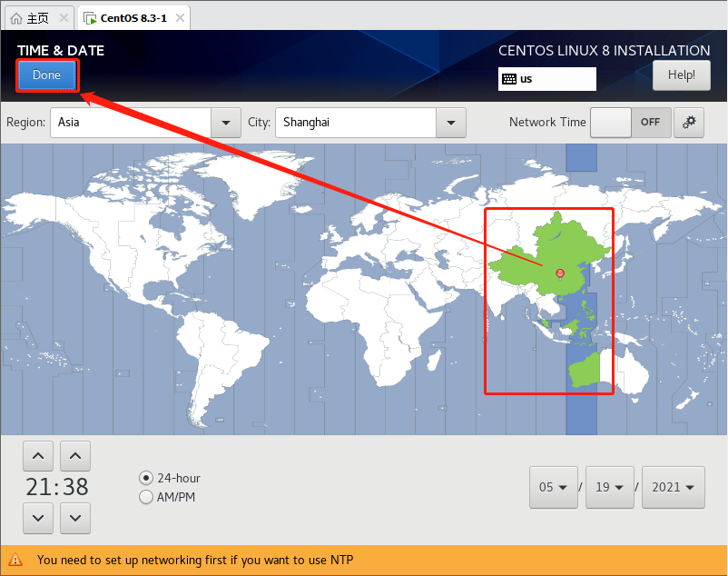The width and height of the screenshot is (728, 576).
Task: Open the year dropdown showing 2021
Action: pyautogui.click(x=674, y=487)
